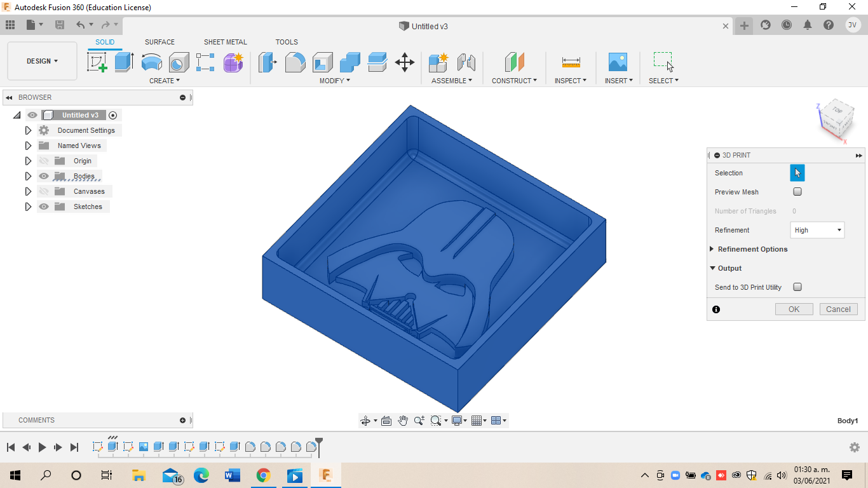
Task: Open Word from the taskbar
Action: 231,475
